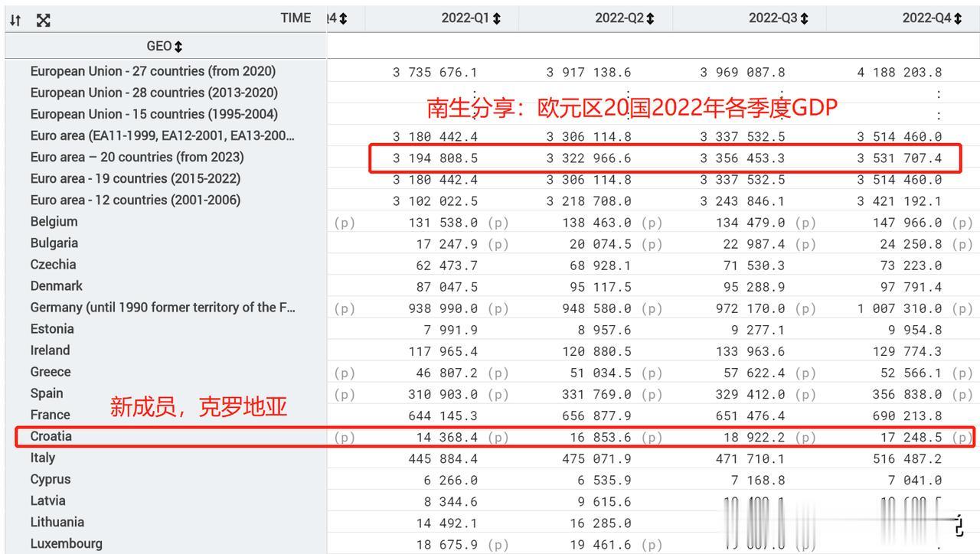
Task: Select the Spain row label
Action: (x=47, y=393)
